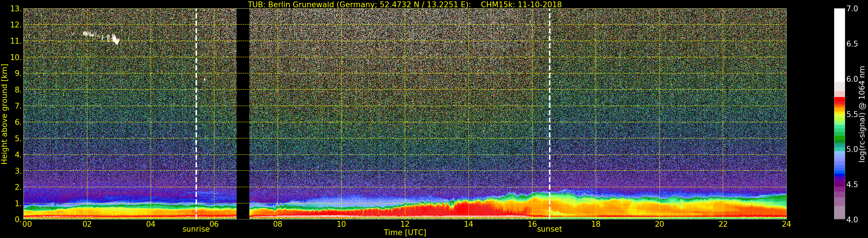Viewport: 868px width, 238px height.
Task: Pick the red band on the colorbar
Action: coord(839,100)
